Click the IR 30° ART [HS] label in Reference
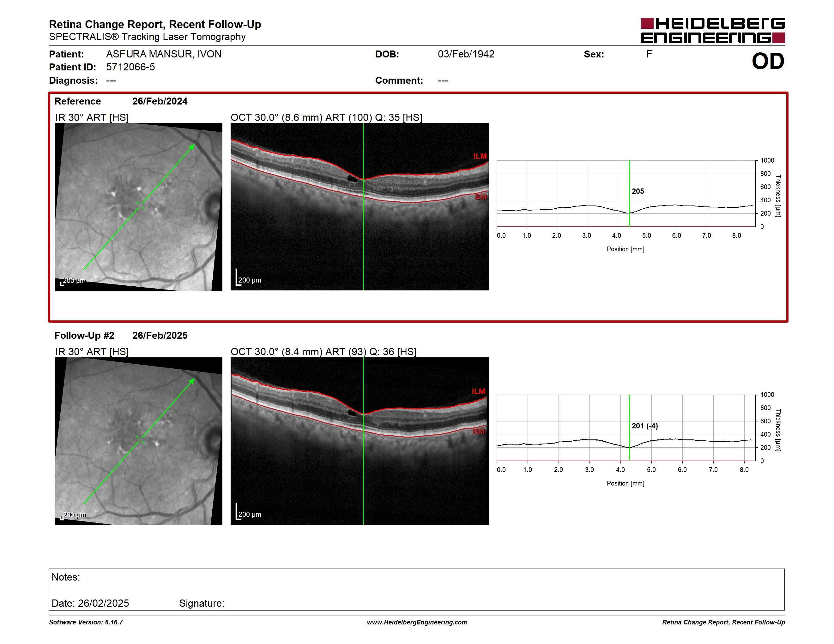The image size is (834, 644). pos(92,117)
